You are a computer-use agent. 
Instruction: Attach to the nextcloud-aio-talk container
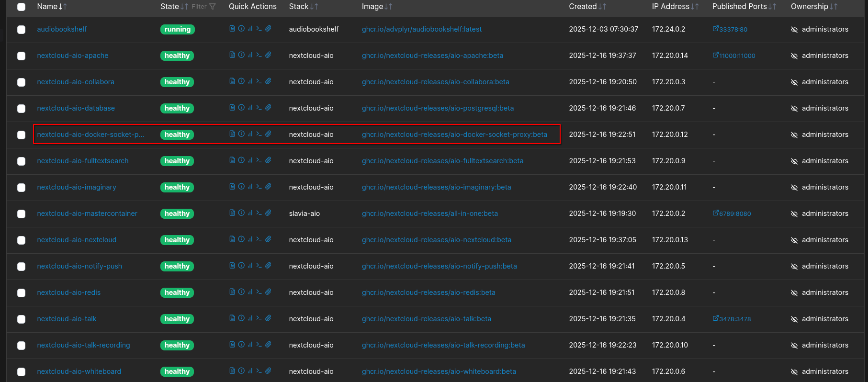click(x=268, y=318)
